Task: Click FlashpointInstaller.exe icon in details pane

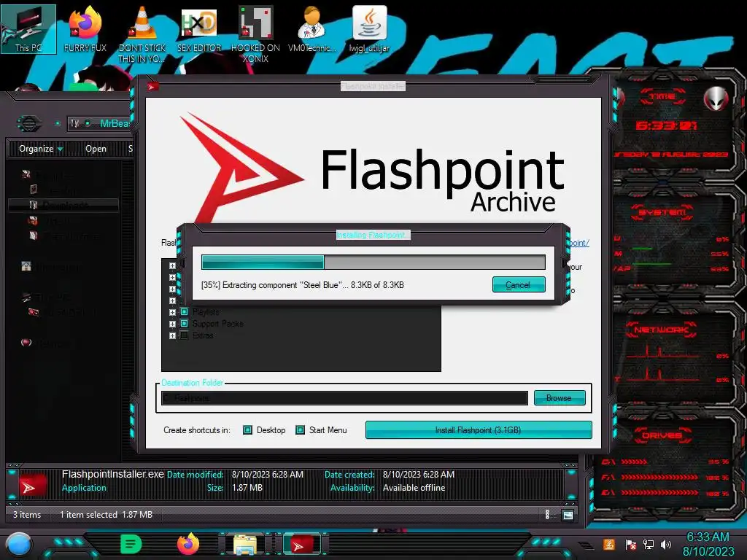Action: point(32,486)
